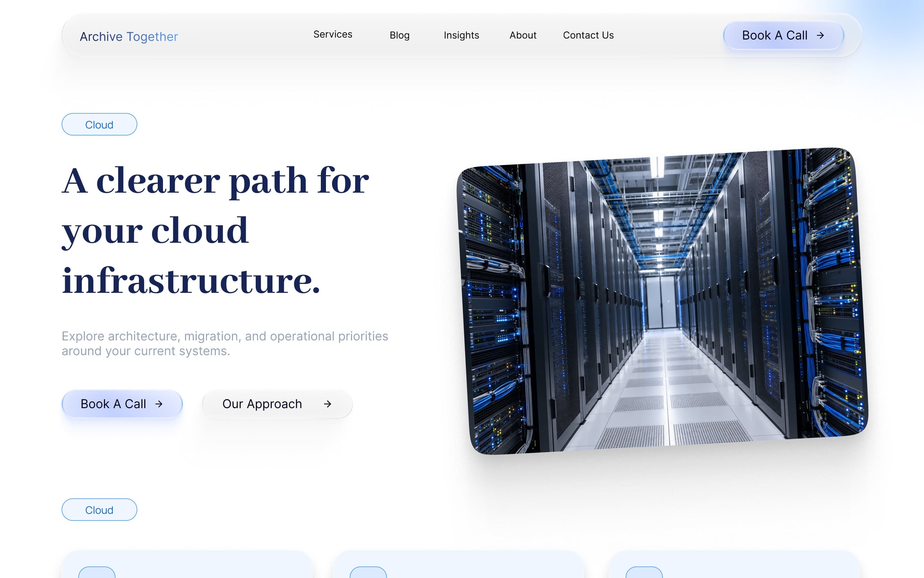
Task: Open the Our Approach button
Action: (x=277, y=404)
